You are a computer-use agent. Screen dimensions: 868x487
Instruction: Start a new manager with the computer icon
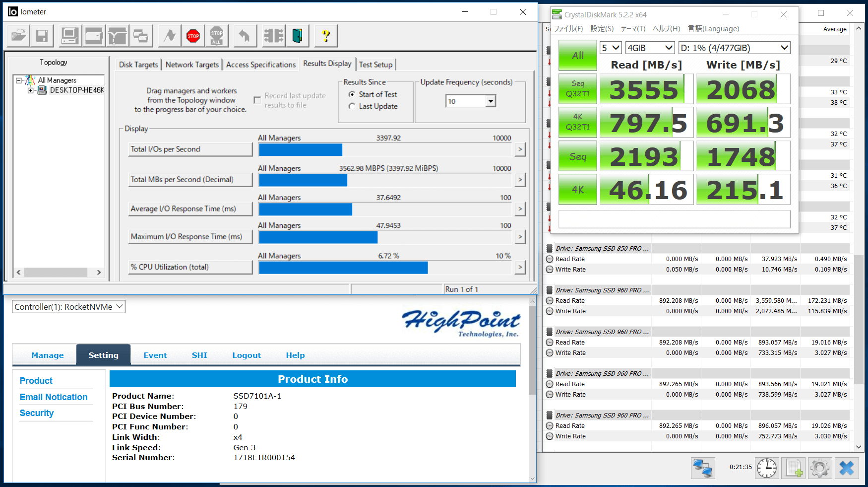pyautogui.click(x=70, y=36)
